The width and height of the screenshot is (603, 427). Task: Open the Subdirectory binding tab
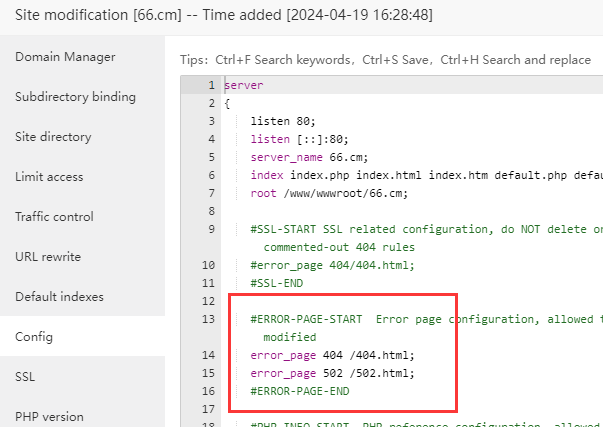click(x=75, y=97)
